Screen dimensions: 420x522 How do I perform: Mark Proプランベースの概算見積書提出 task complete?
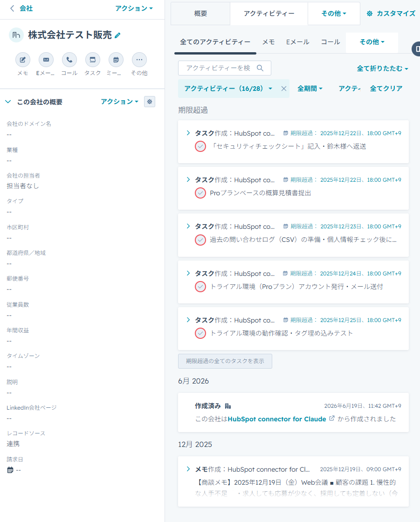200,193
